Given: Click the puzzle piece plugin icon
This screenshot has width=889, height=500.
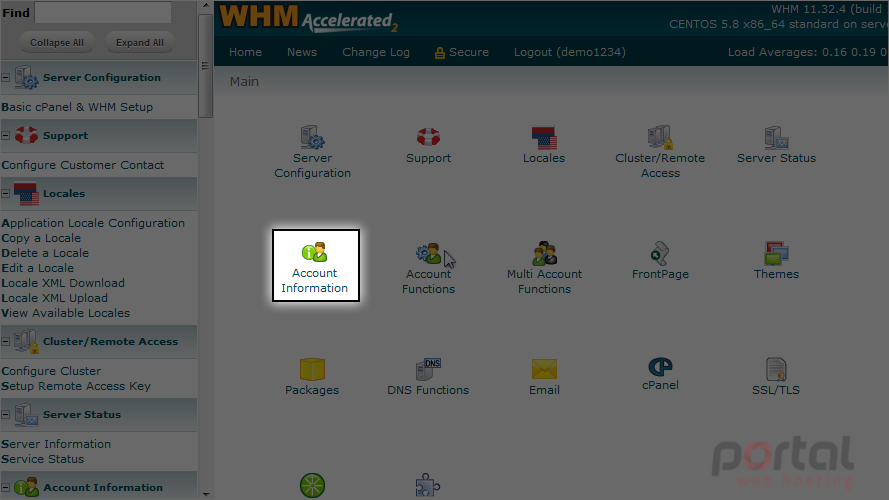Looking at the screenshot, I should (x=428, y=486).
